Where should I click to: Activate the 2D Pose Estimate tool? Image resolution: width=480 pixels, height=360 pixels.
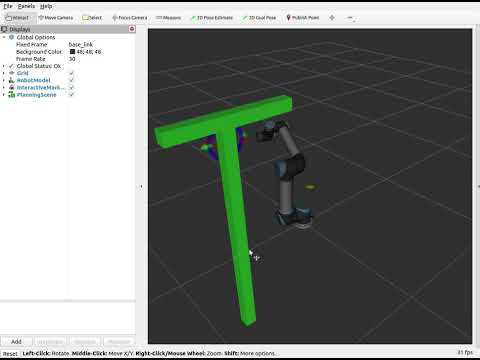coord(211,18)
